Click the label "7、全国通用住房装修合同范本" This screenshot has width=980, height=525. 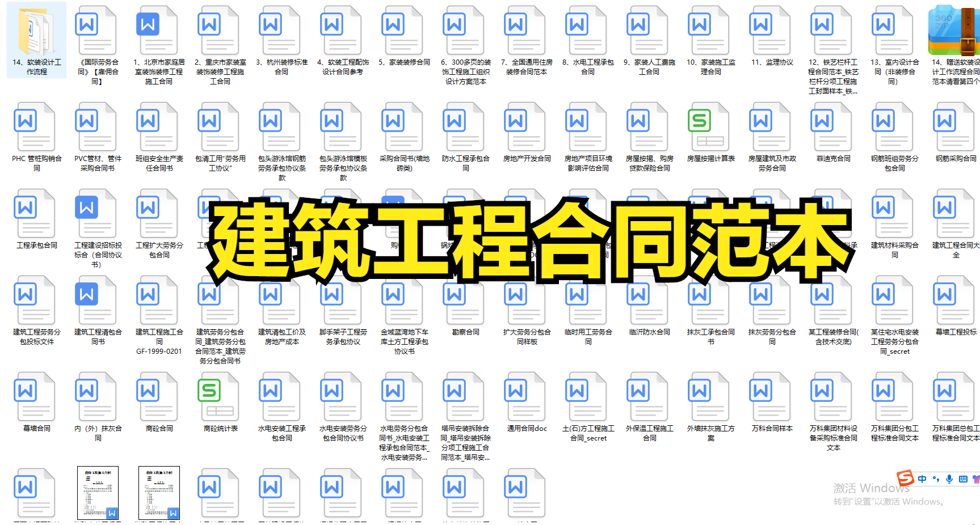coord(527,67)
